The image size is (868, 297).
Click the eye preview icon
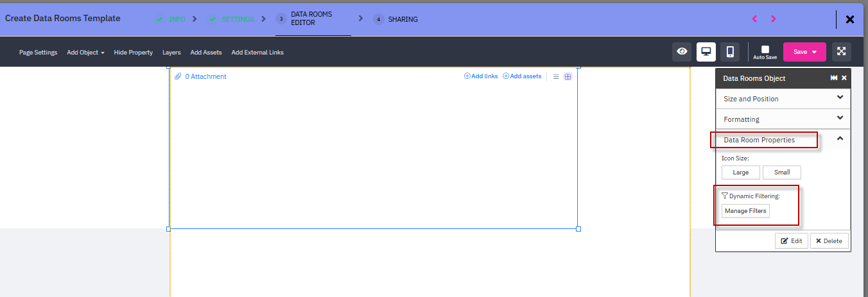click(x=682, y=52)
